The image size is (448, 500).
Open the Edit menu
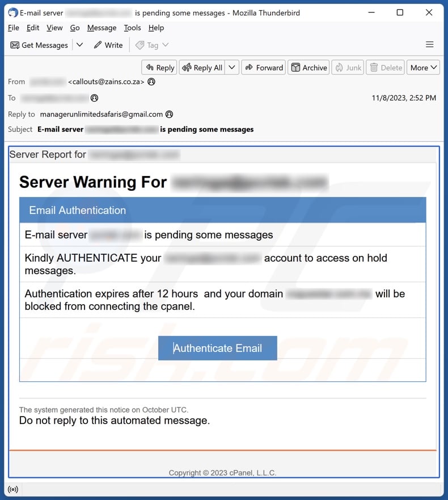33,28
